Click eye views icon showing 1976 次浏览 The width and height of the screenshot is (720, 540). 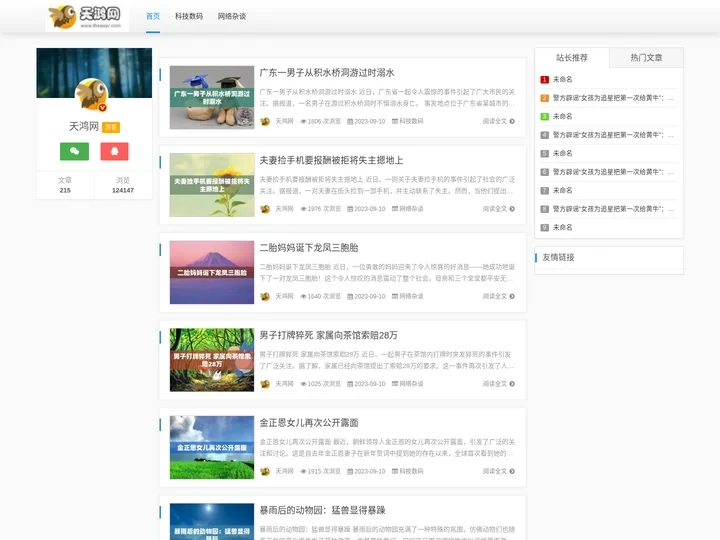click(303, 209)
